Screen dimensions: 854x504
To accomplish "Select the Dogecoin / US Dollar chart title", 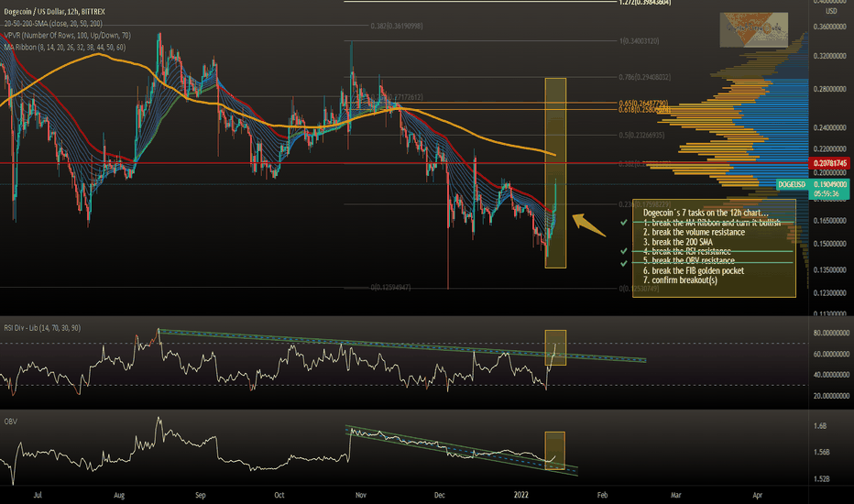I will click(54, 11).
